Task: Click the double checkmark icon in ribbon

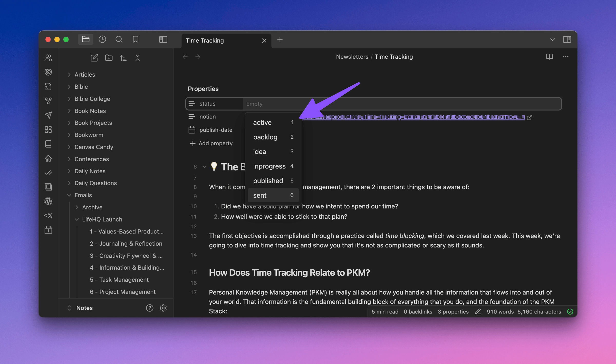Action: pos(48,173)
